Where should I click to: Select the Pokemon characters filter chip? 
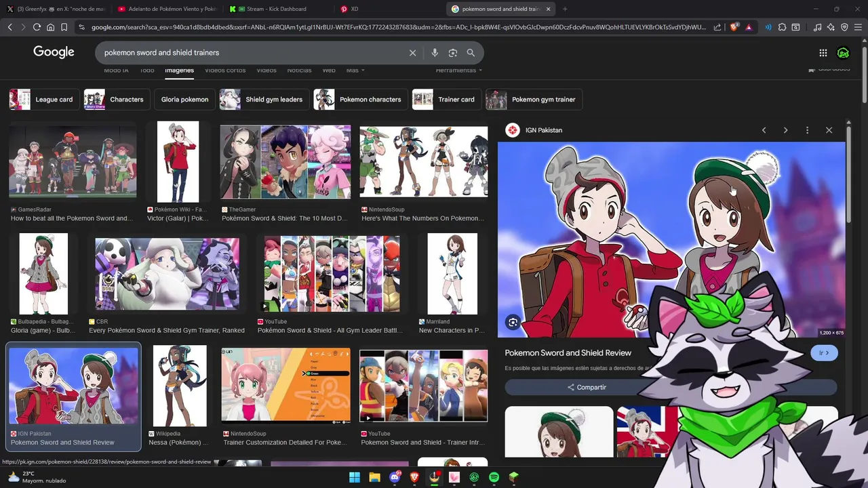coord(361,100)
